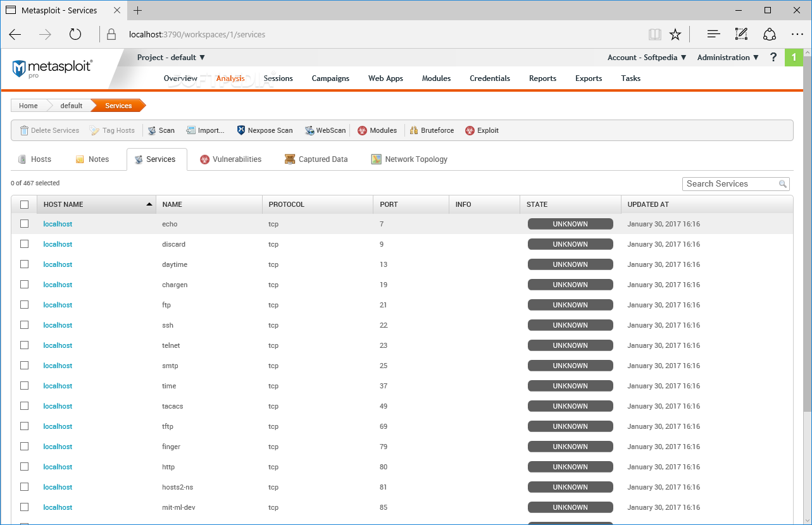The image size is (812, 525).
Task: Open the browser Hub menu
Action: 713,35
